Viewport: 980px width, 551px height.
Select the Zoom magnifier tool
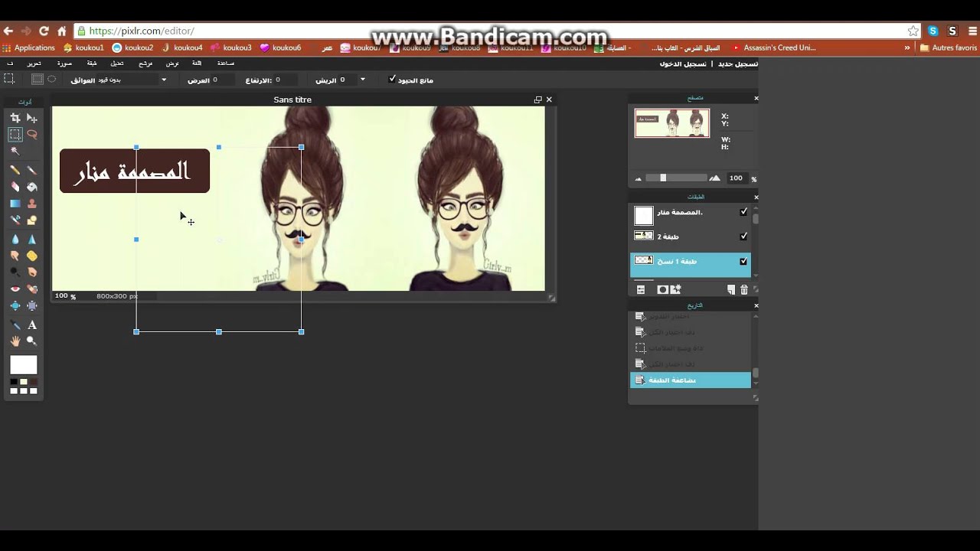coord(32,341)
